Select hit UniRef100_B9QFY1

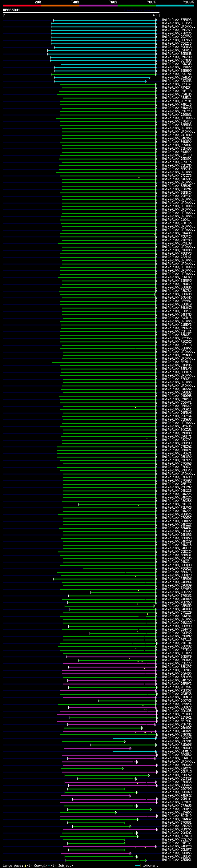tap(176, 436)
